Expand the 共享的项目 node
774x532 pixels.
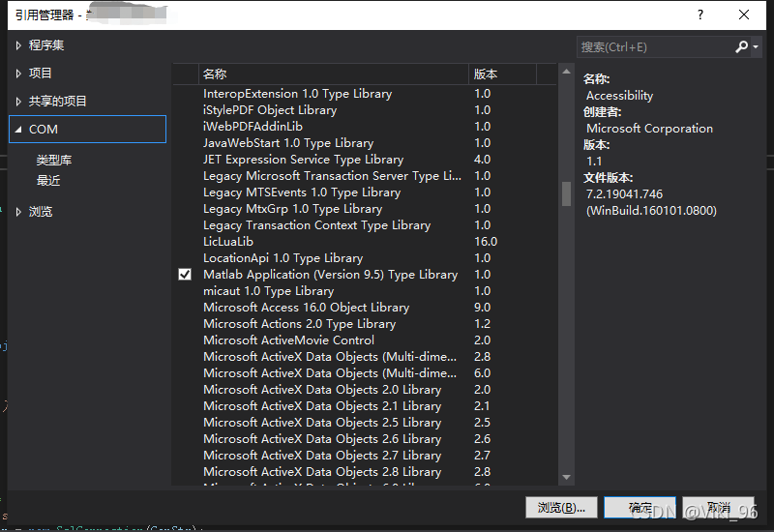18,102
